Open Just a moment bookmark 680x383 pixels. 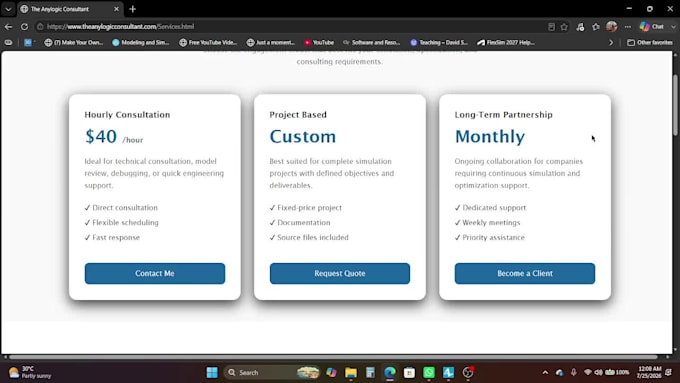click(271, 43)
